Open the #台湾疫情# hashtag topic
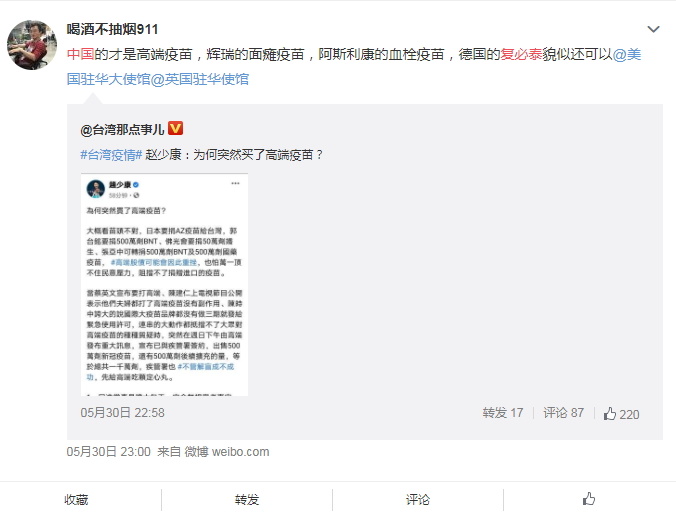Viewport: 676px width, 520px height. [111, 155]
